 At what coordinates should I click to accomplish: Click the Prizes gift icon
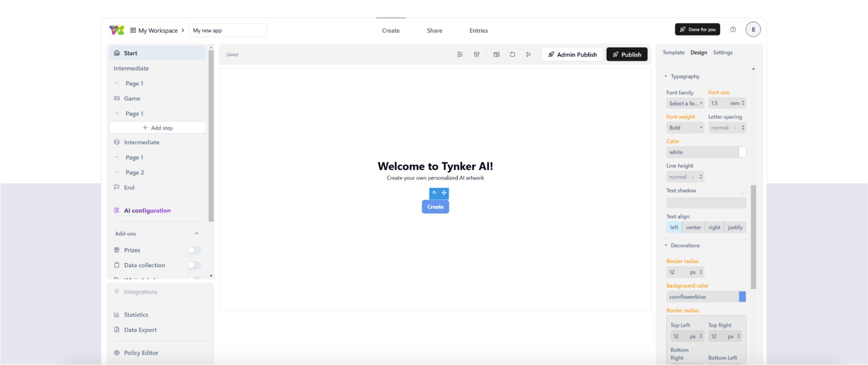coord(117,250)
